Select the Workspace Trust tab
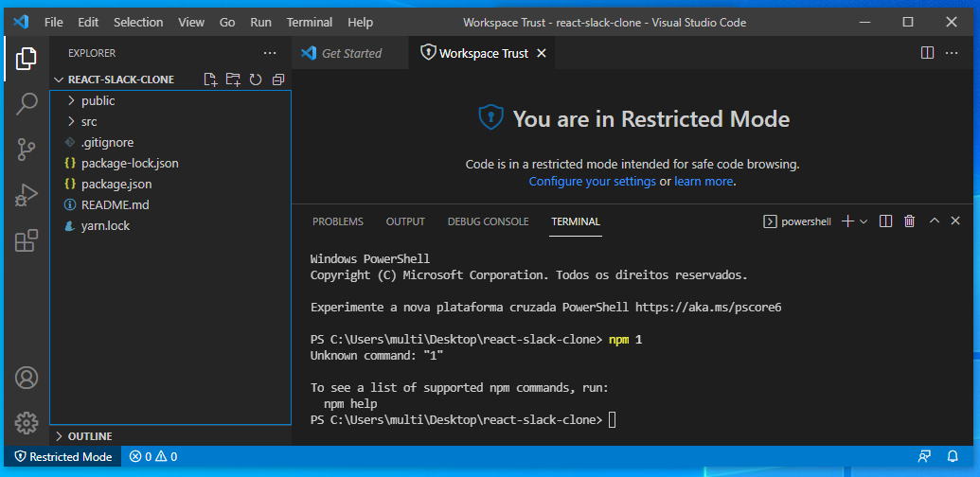 coord(481,54)
